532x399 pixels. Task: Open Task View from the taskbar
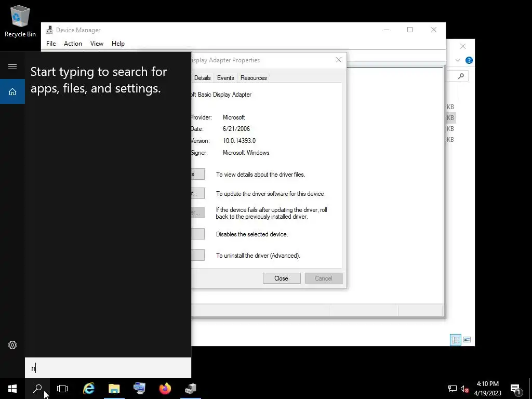[x=62, y=389]
